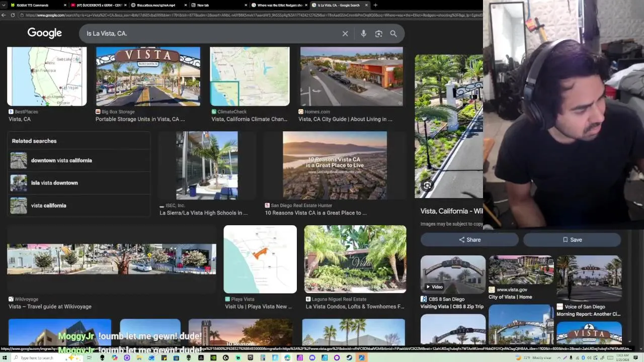The height and width of the screenshot is (362, 644).
Task: Close the KickBot TTS Commands tab
Action: click(65, 5)
